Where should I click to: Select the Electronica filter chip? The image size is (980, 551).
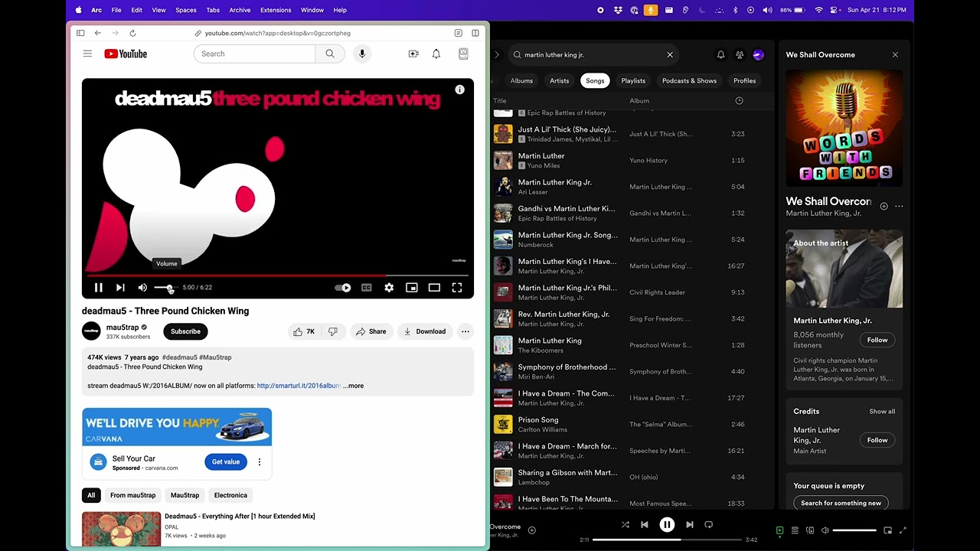coord(230,495)
